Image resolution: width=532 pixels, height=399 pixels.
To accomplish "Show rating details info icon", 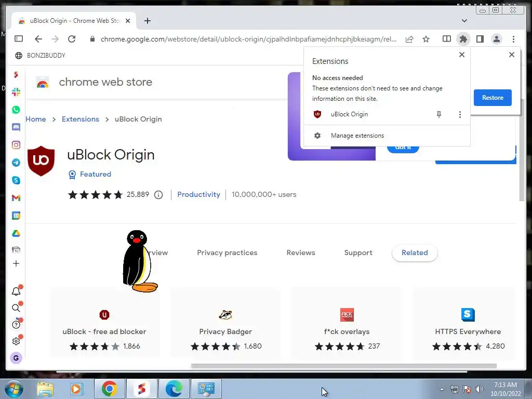I will 158,195.
